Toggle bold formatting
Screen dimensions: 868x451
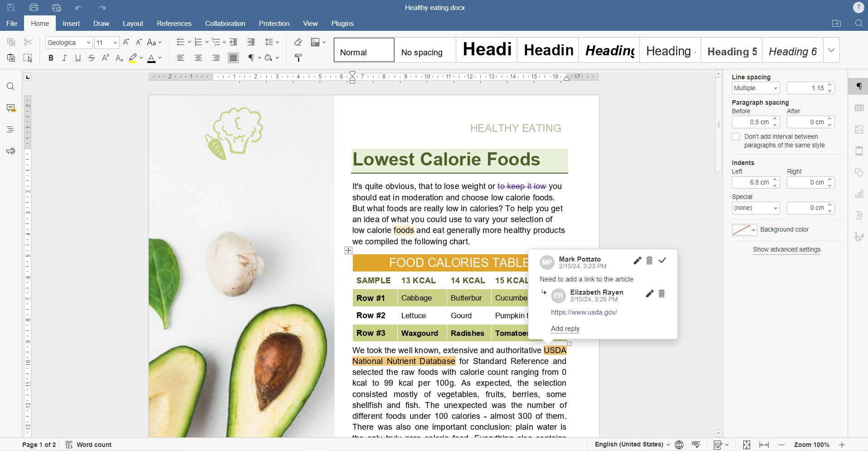[51, 58]
